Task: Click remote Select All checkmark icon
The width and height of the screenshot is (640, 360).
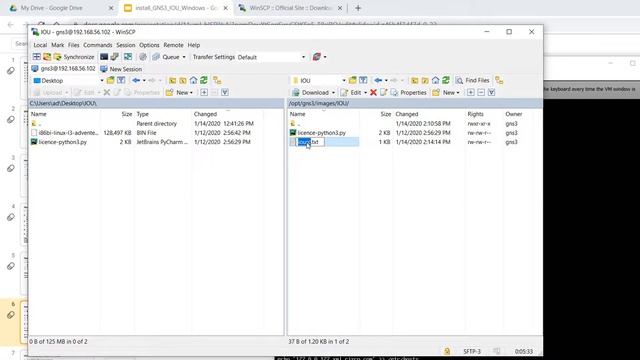Action: (x=491, y=93)
